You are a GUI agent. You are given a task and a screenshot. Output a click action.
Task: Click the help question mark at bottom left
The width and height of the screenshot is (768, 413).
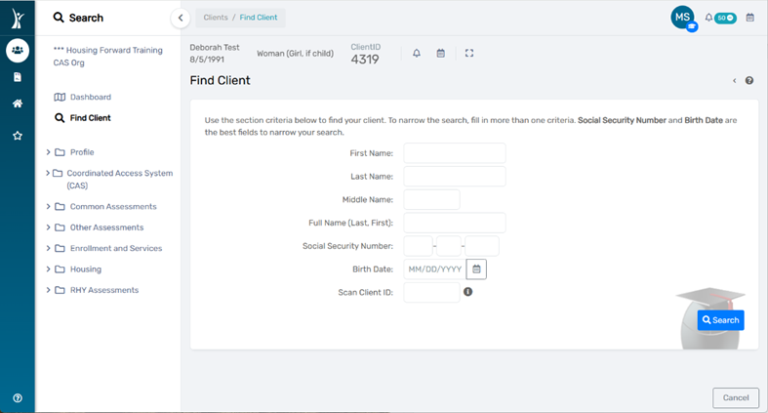(x=17, y=397)
